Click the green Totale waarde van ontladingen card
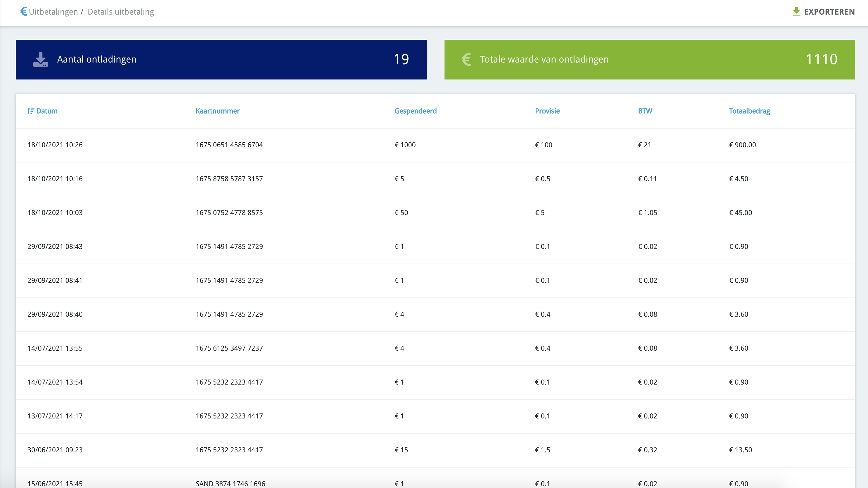The height and width of the screenshot is (488, 868). pos(649,60)
